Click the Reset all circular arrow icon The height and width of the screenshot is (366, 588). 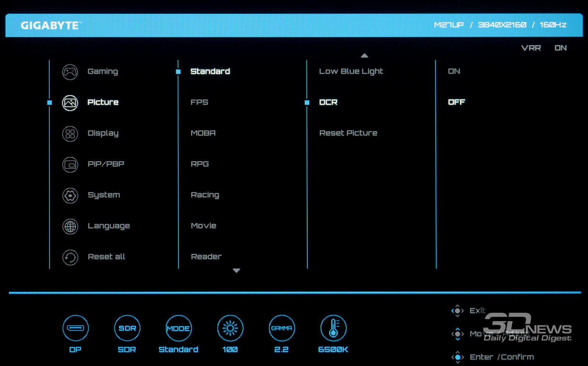pos(70,257)
